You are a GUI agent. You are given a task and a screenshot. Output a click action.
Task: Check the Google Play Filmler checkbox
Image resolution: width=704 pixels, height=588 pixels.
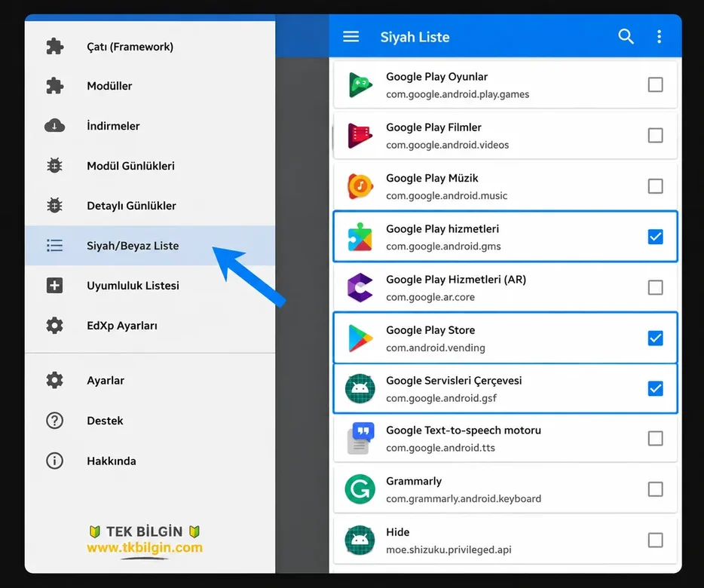pyautogui.click(x=656, y=135)
